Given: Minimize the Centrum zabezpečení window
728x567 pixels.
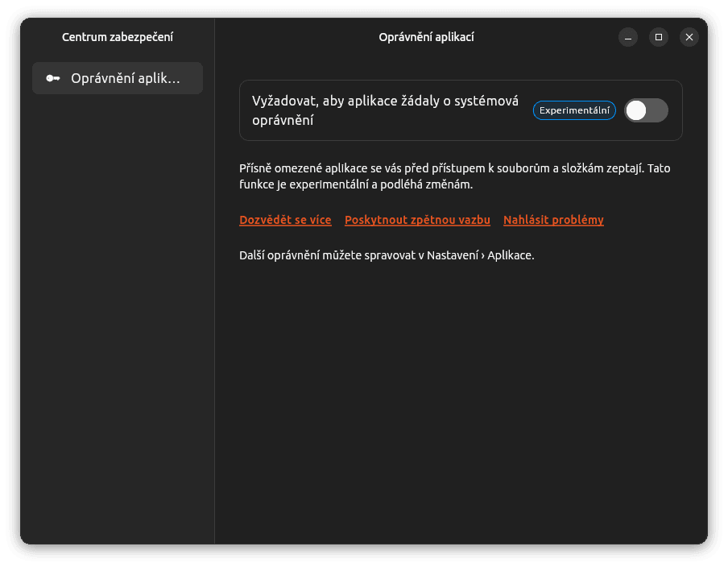Looking at the screenshot, I should (628, 37).
